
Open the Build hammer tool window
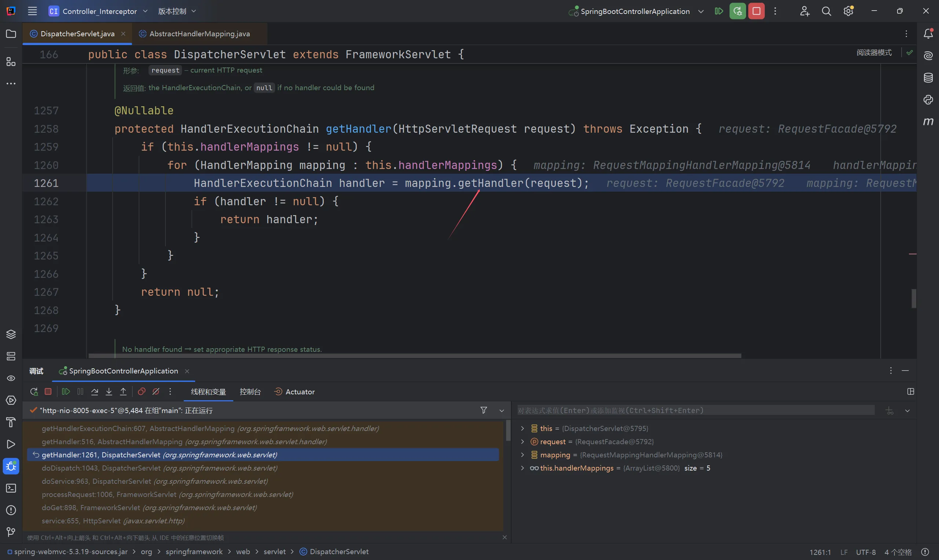click(x=11, y=422)
